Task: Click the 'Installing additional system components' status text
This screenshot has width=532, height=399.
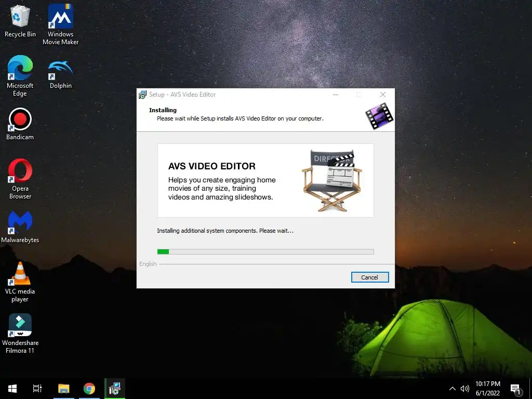Action: pyautogui.click(x=225, y=231)
